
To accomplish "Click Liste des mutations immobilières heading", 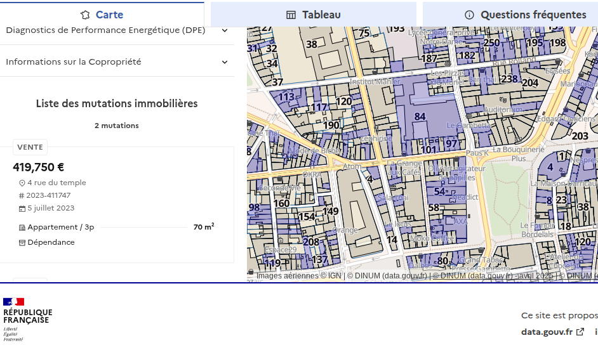I will (x=117, y=103).
